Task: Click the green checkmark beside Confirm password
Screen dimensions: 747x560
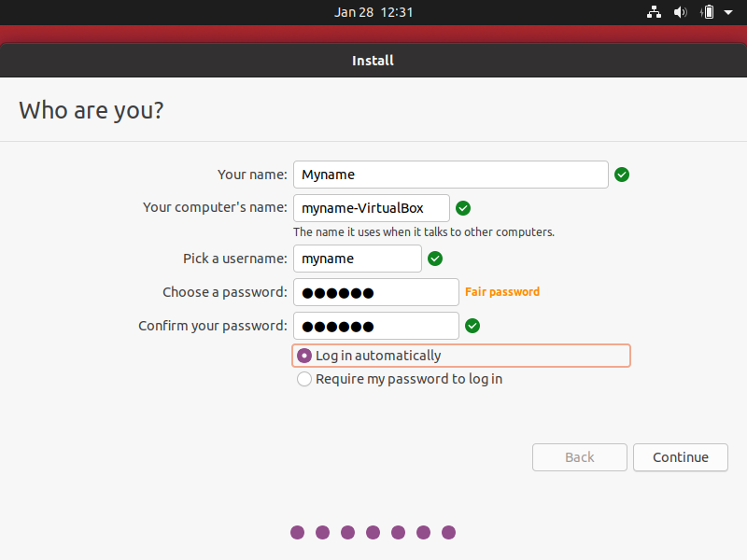Action: coord(472,326)
